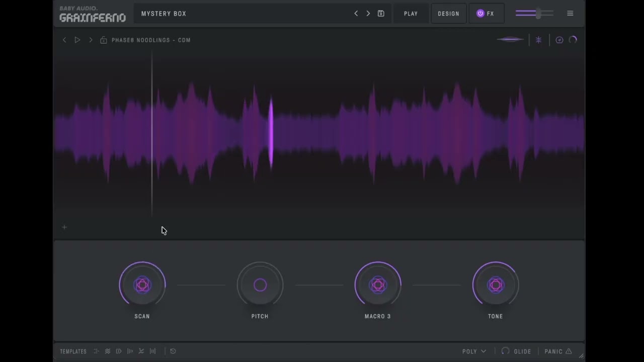Click the TONE macro knob
Screen dimensions: 644x362
496,285
